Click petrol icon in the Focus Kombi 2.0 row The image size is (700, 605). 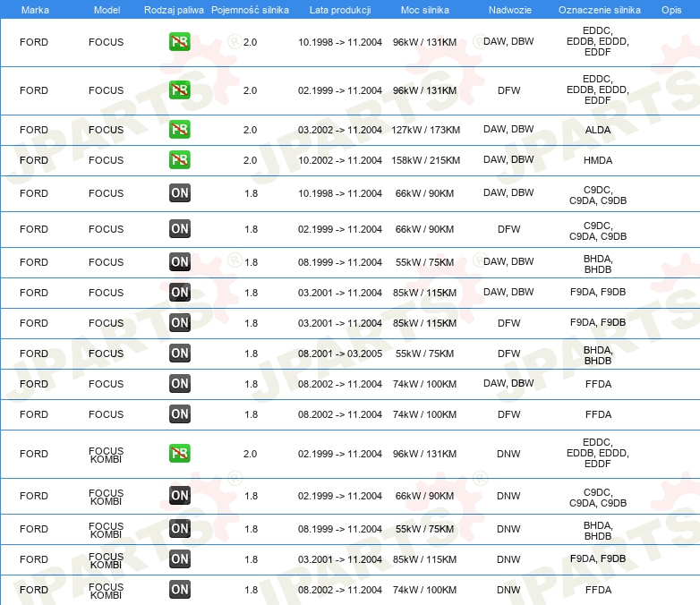(179, 453)
